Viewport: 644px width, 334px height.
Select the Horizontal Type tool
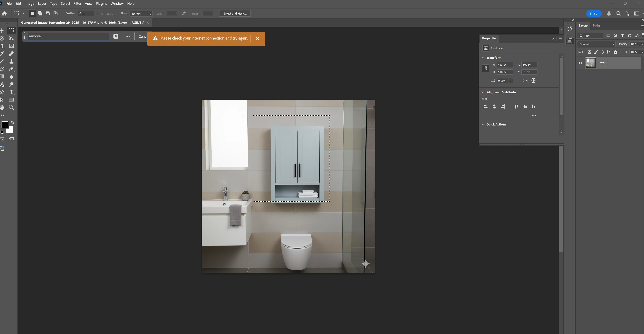point(11,92)
